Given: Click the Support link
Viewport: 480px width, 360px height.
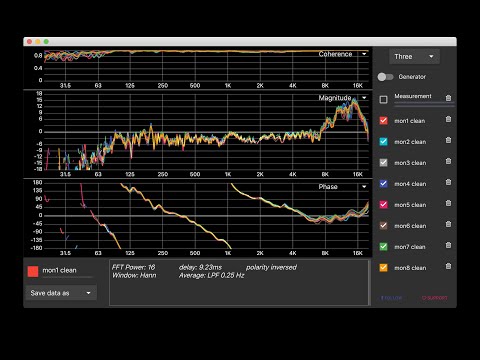Looking at the screenshot, I should click(x=435, y=298).
